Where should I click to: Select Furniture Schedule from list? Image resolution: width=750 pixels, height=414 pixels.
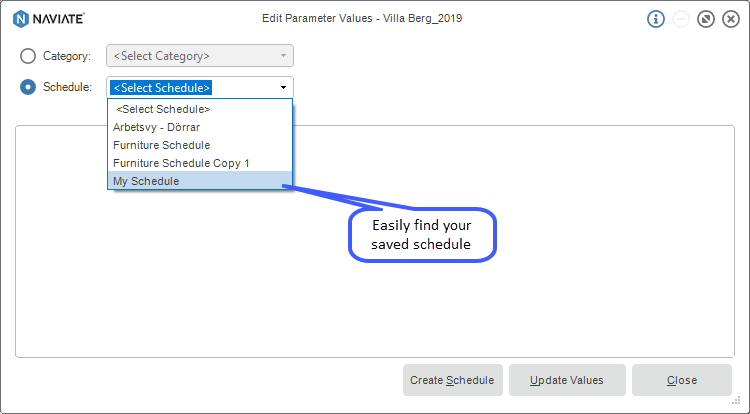[x=162, y=145]
